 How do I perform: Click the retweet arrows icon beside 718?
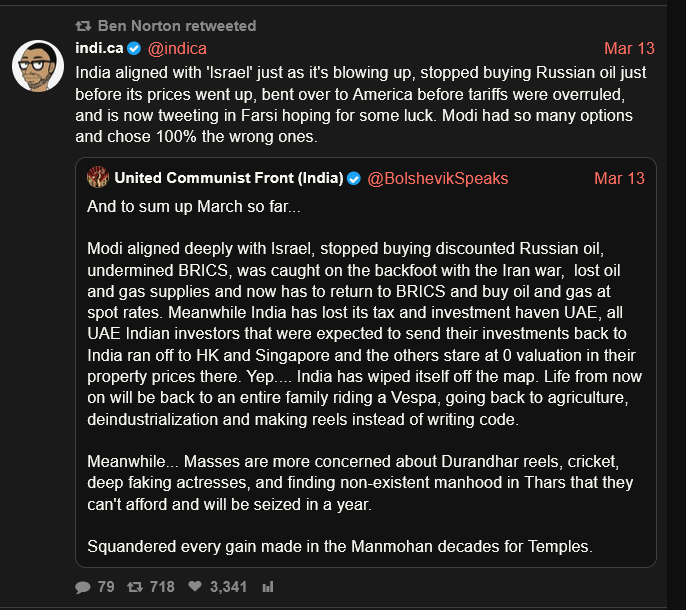pos(135,586)
